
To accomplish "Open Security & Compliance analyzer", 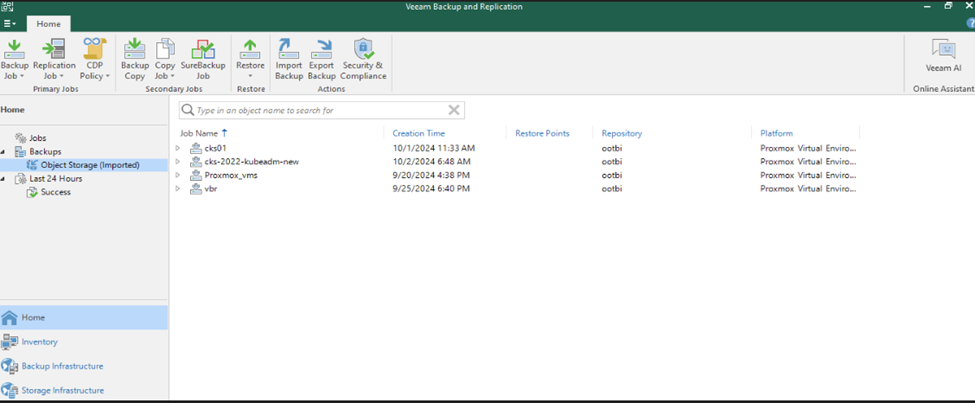I will pyautogui.click(x=363, y=59).
